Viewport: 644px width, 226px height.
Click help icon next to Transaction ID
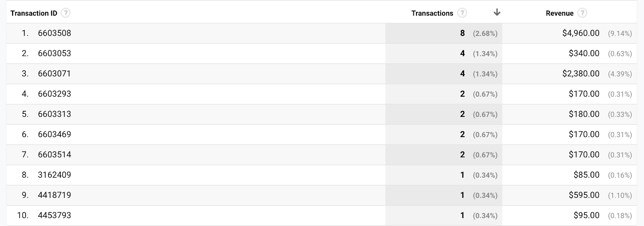point(66,13)
